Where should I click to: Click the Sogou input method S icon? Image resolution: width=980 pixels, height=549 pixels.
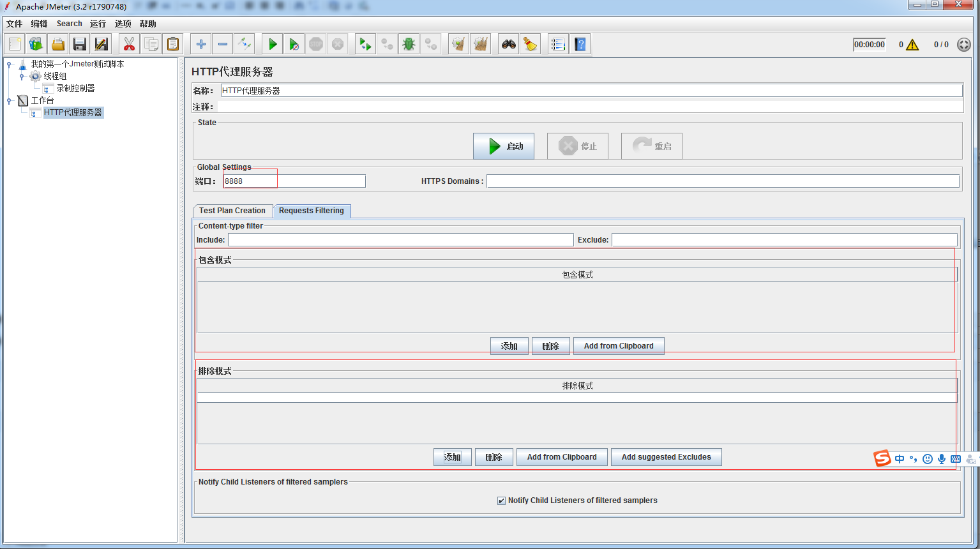pyautogui.click(x=882, y=458)
